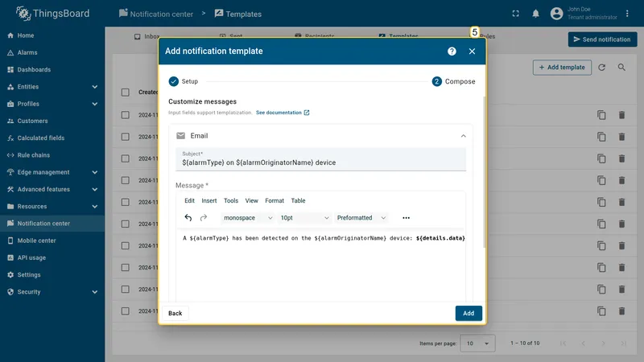Image resolution: width=644 pixels, height=362 pixels.
Task: Open Insert menu in message editor
Action: tap(209, 200)
